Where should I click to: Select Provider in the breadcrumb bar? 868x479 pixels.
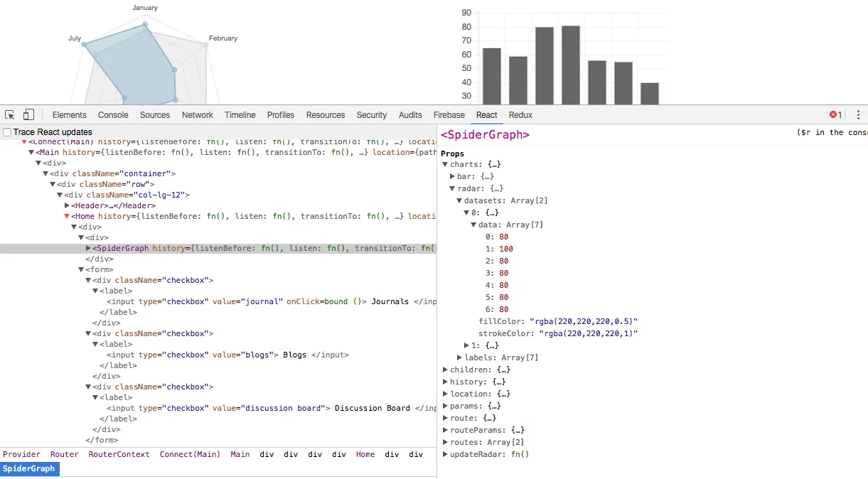point(21,454)
